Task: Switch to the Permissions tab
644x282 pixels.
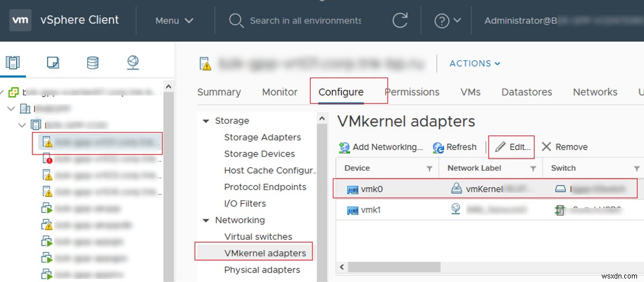Action: (x=412, y=92)
